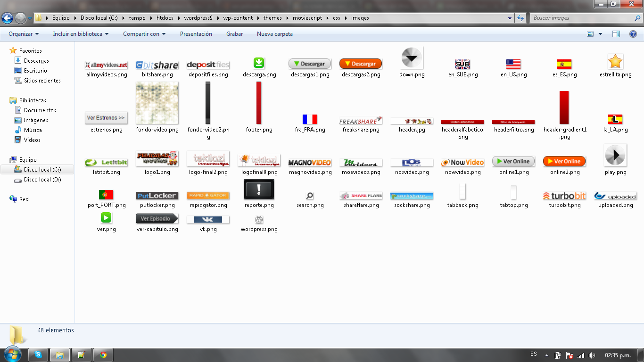Image resolution: width=644 pixels, height=362 pixels.
Task: Select the header.jpg file
Action: (412, 121)
